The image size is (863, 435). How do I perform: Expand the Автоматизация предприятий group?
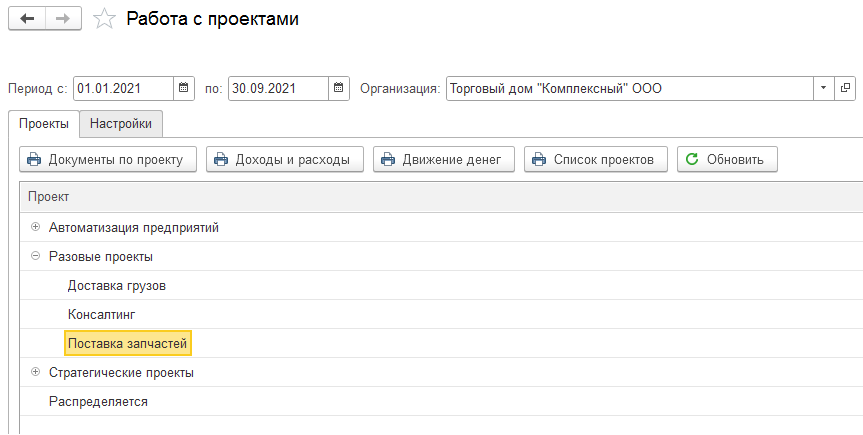(36, 227)
